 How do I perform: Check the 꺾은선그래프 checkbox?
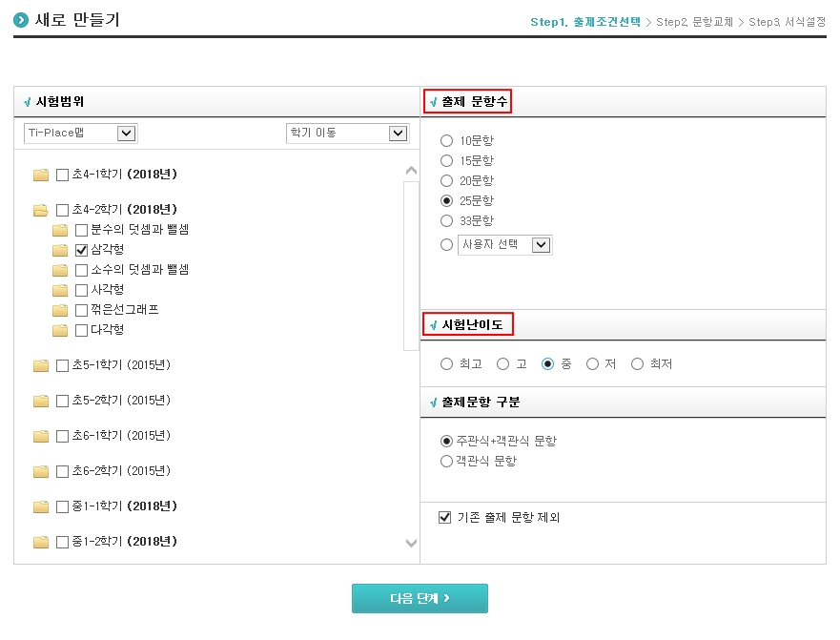[x=81, y=310]
